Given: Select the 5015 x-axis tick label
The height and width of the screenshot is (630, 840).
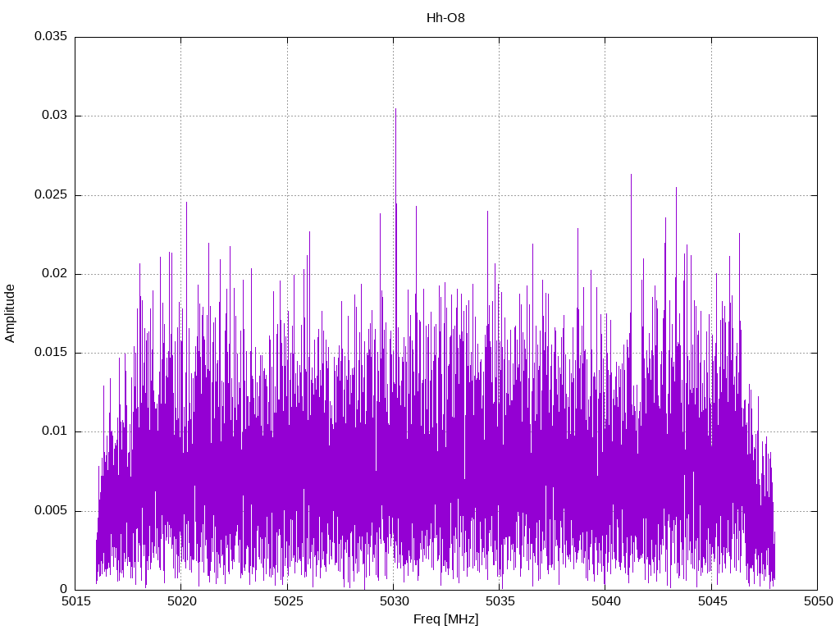Looking at the screenshot, I should [x=75, y=602].
